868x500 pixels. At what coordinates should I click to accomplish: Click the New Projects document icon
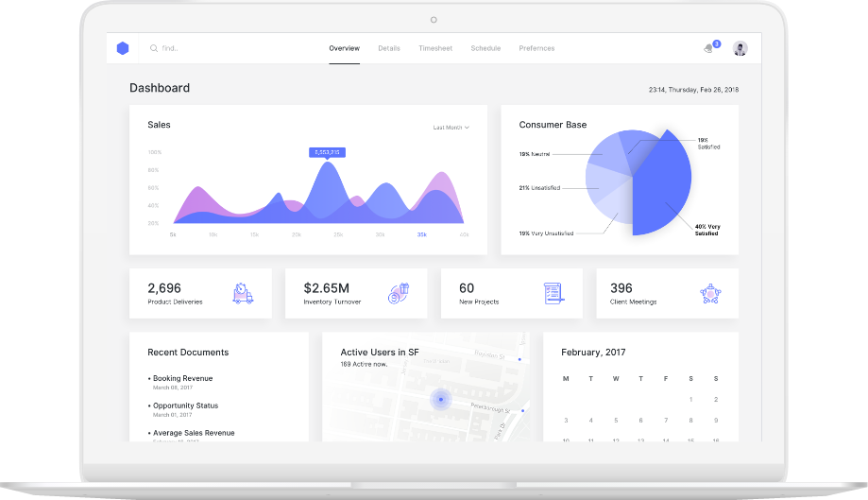(x=553, y=293)
